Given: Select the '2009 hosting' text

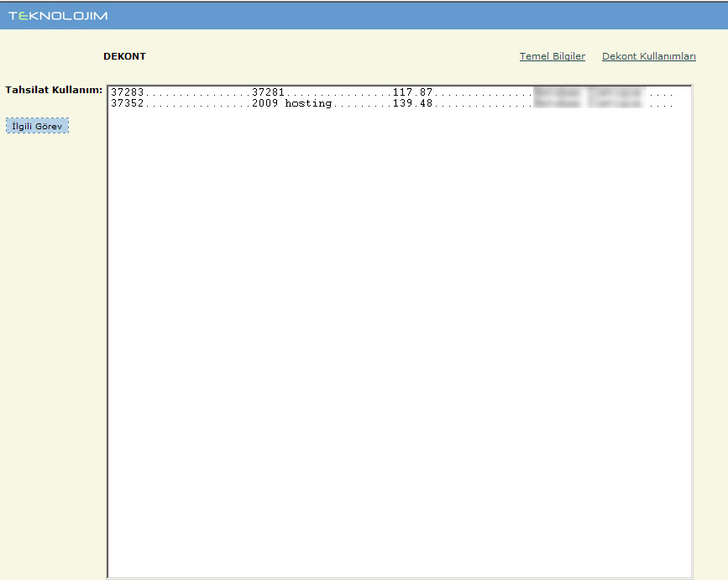Looking at the screenshot, I should coord(291,103).
